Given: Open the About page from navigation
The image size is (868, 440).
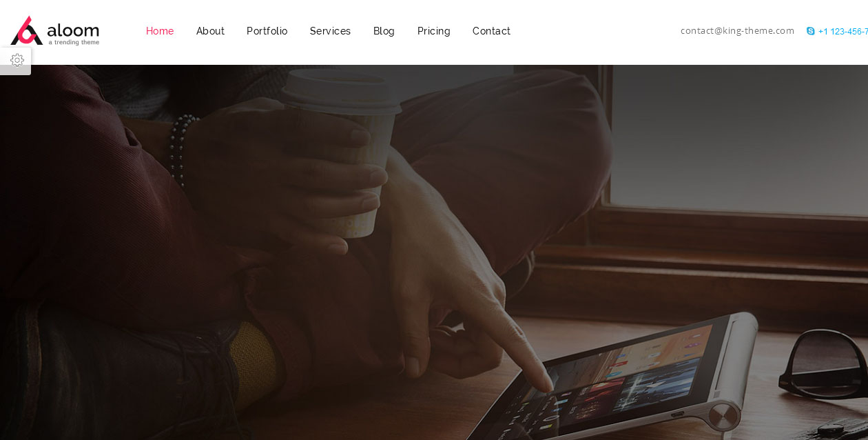Looking at the screenshot, I should point(210,31).
